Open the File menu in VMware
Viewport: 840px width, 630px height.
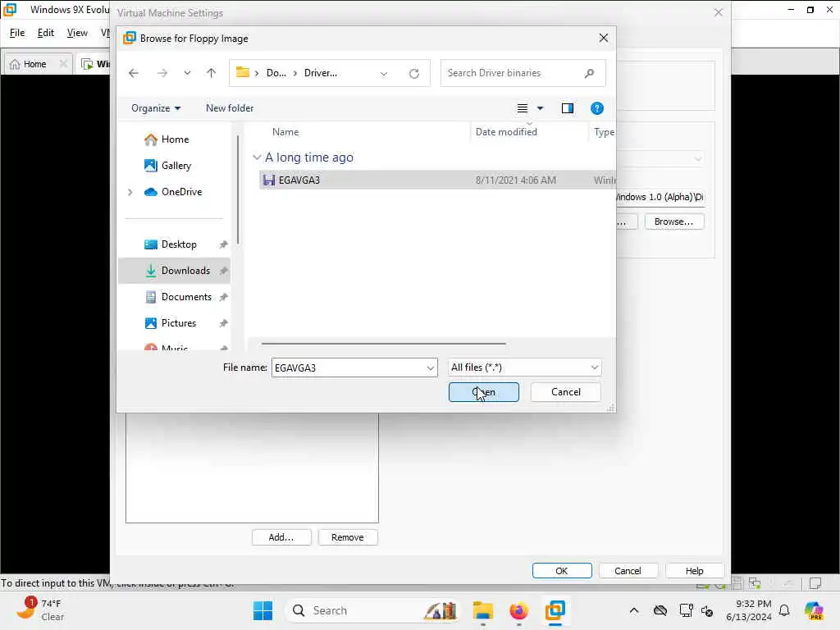(17, 33)
